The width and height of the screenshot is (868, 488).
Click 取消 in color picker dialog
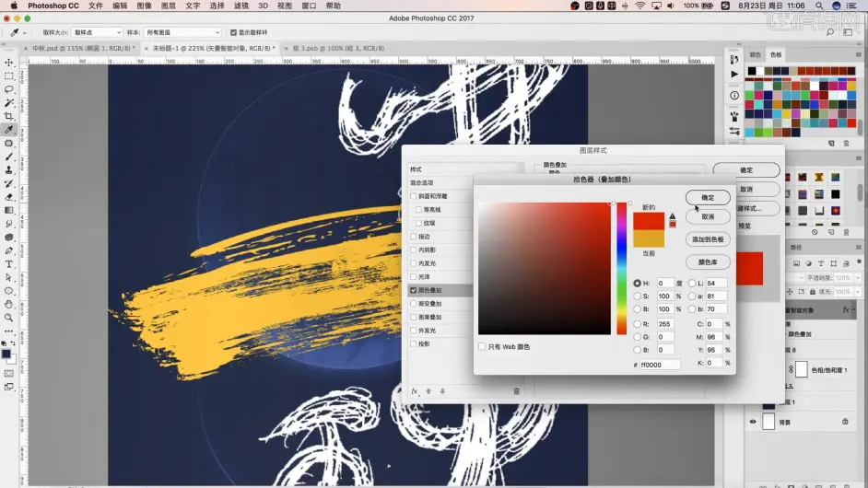tap(708, 217)
